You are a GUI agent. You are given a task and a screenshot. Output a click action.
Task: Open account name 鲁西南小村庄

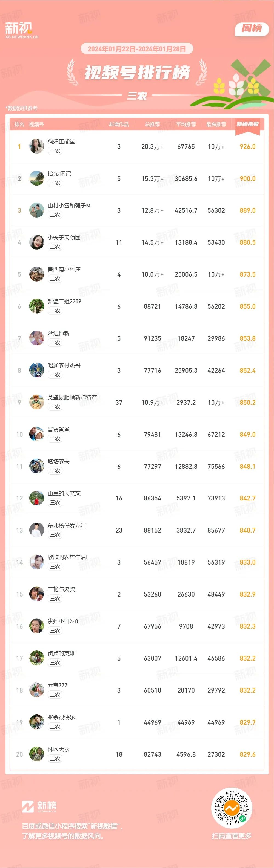[64, 269]
